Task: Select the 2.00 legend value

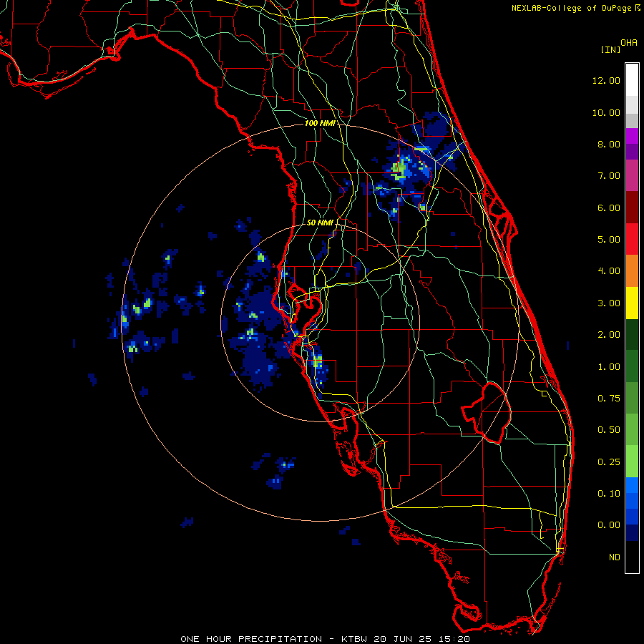Action: [x=609, y=335]
